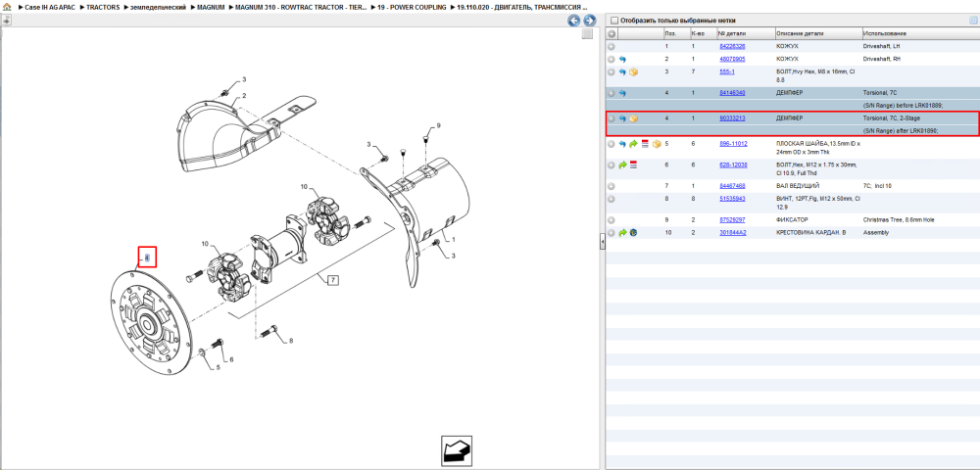Open 'Case IH AG APAC' breadcrumb
The width and height of the screenshot is (980, 470).
[x=49, y=8]
